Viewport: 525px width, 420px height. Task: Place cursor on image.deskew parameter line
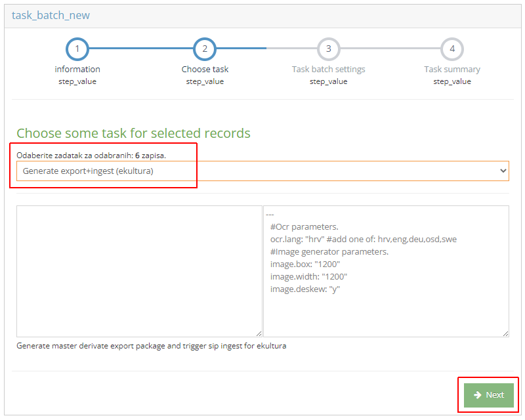[x=305, y=289]
